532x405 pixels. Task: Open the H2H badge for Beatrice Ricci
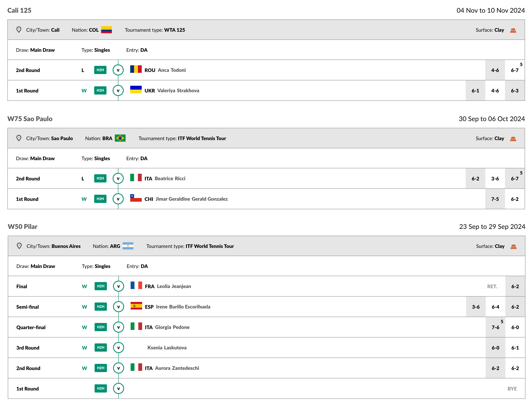100,178
